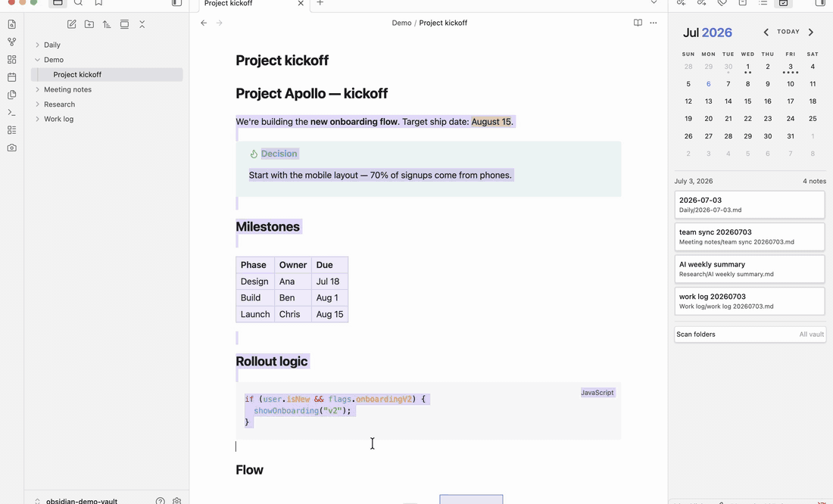This screenshot has width=833, height=504.
Task: Expand the Meeting notes folder
Action: pyautogui.click(x=37, y=89)
